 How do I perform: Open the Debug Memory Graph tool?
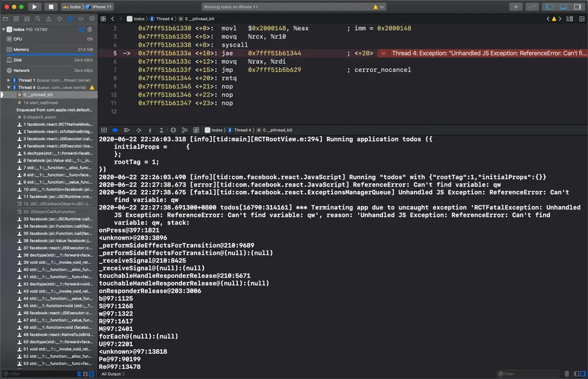[185, 130]
